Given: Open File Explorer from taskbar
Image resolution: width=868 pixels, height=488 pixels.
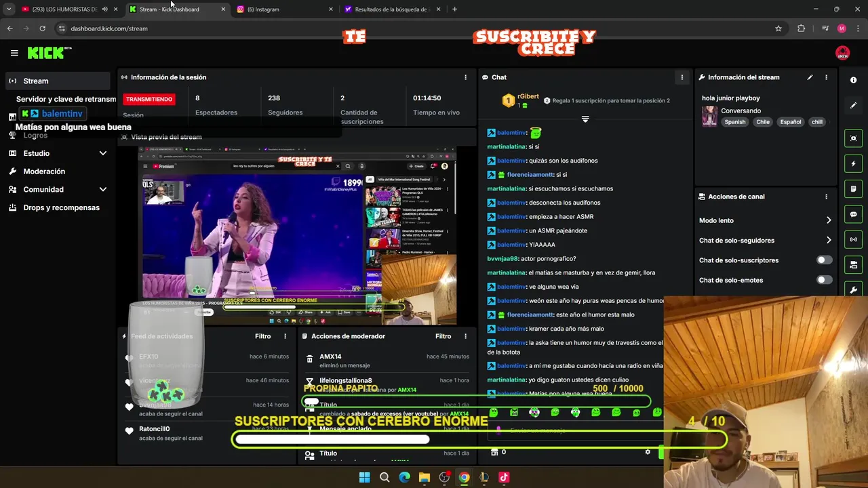Looking at the screenshot, I should pyautogui.click(x=424, y=477).
